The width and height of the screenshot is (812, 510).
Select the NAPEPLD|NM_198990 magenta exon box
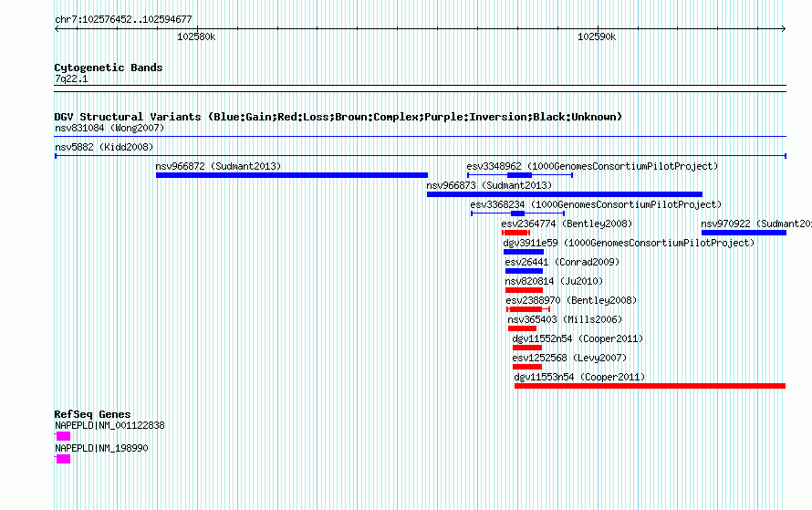click(x=63, y=459)
